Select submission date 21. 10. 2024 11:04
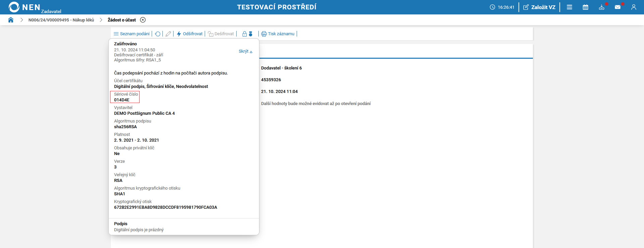The width and height of the screenshot is (644, 248). coord(280,92)
